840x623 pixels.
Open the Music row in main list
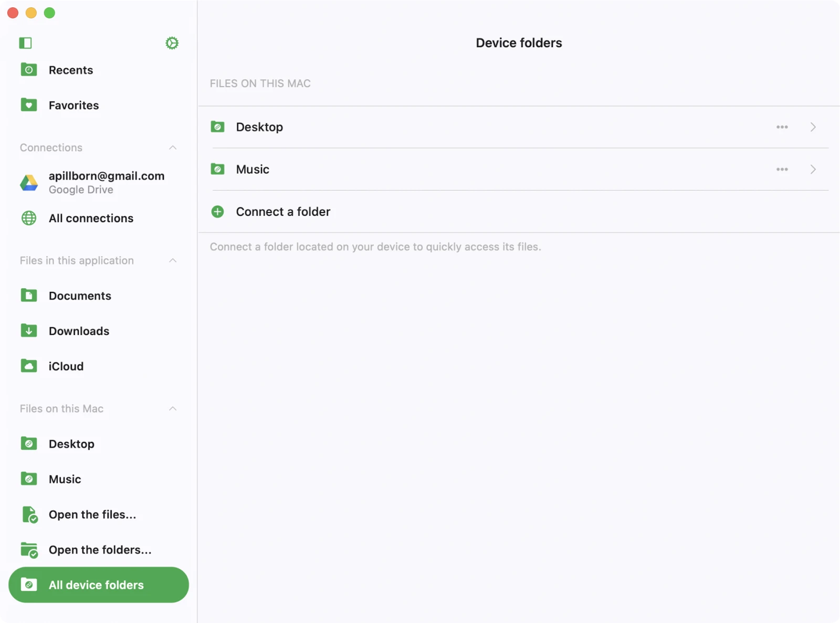coord(253,170)
